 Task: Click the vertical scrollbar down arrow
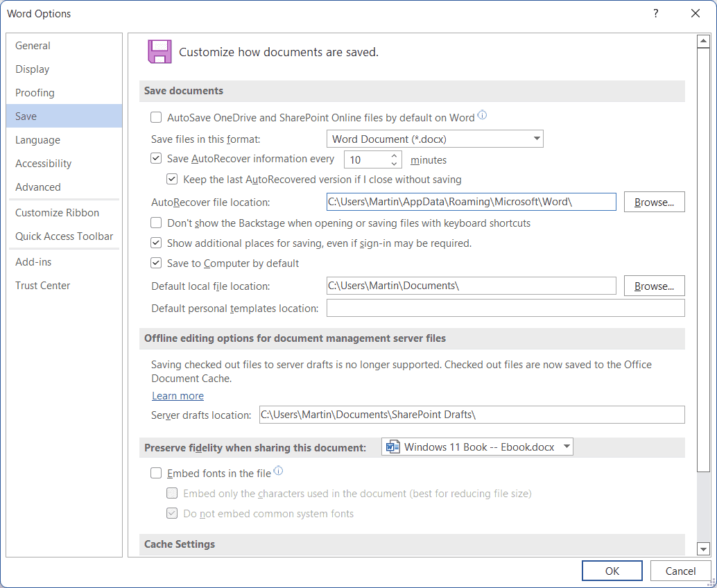[x=703, y=549]
